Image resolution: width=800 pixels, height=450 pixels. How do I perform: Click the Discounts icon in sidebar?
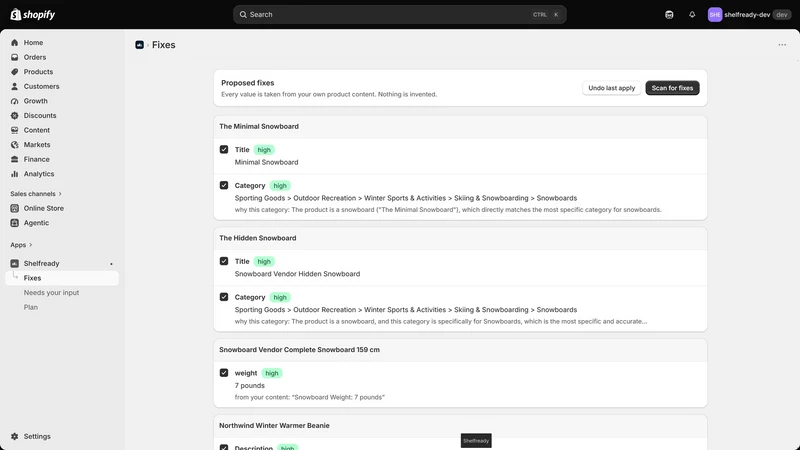pyautogui.click(x=14, y=115)
